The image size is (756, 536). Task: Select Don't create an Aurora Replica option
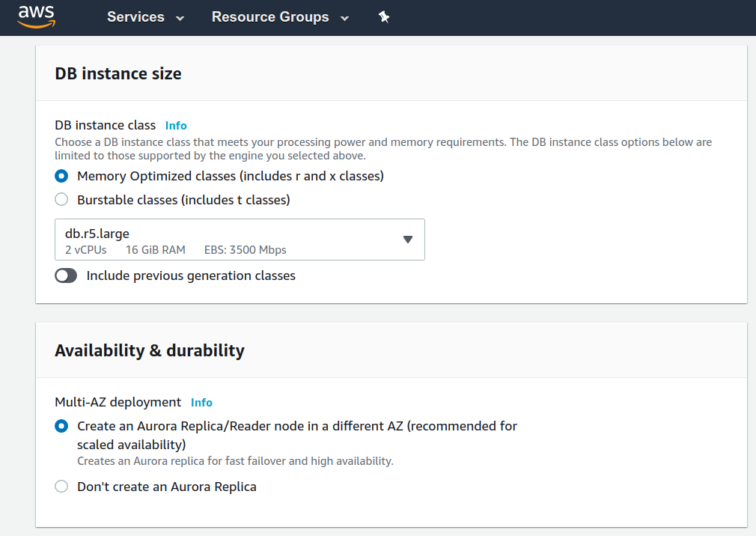click(61, 487)
